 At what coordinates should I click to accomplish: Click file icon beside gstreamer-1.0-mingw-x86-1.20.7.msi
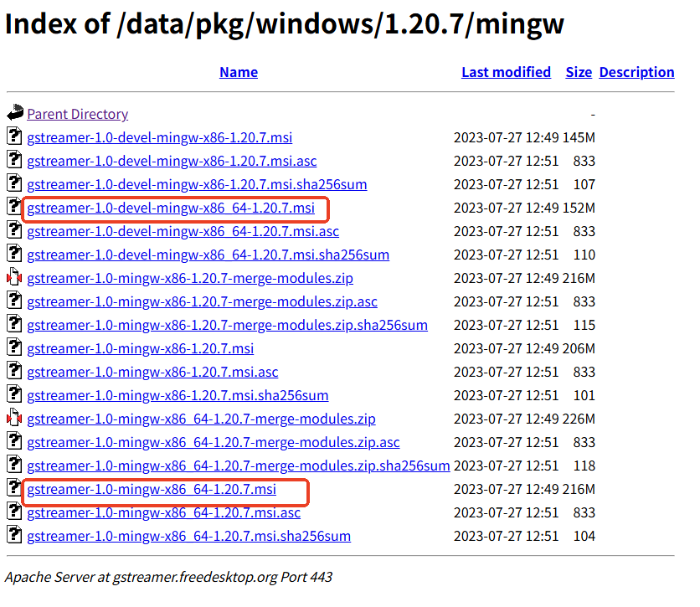[x=14, y=347]
